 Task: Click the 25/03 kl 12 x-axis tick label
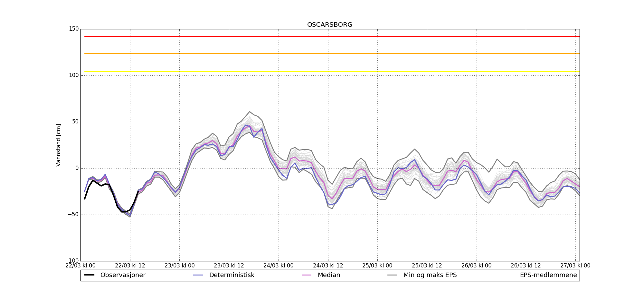point(427,266)
